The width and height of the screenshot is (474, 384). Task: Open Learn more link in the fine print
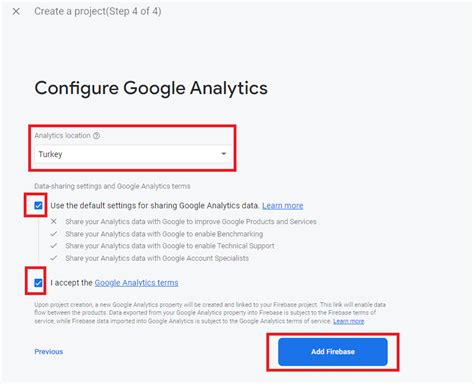coord(349,321)
